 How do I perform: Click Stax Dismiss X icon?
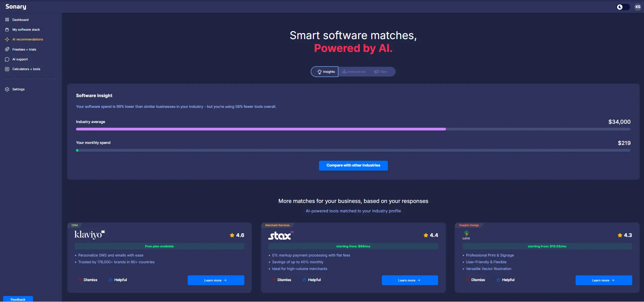point(274,280)
